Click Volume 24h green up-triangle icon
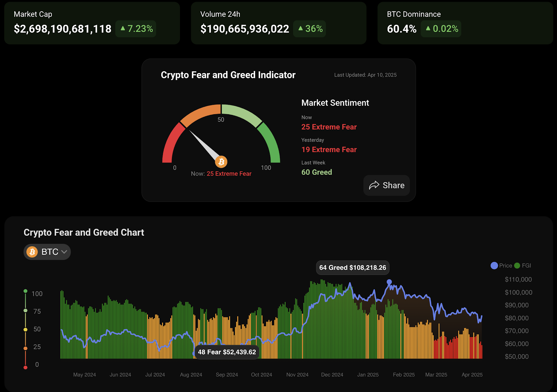The image size is (557, 392). point(300,29)
